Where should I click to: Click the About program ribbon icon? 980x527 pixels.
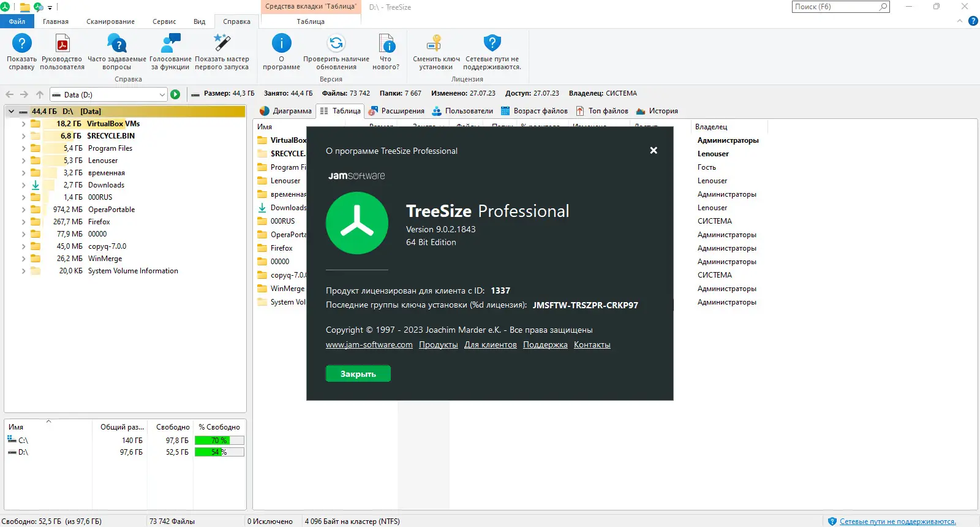tap(282, 44)
